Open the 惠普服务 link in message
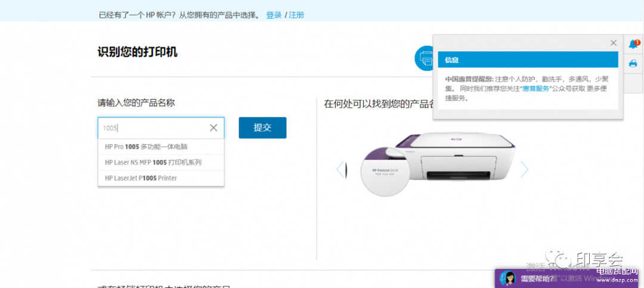The image size is (644, 288). click(535, 88)
